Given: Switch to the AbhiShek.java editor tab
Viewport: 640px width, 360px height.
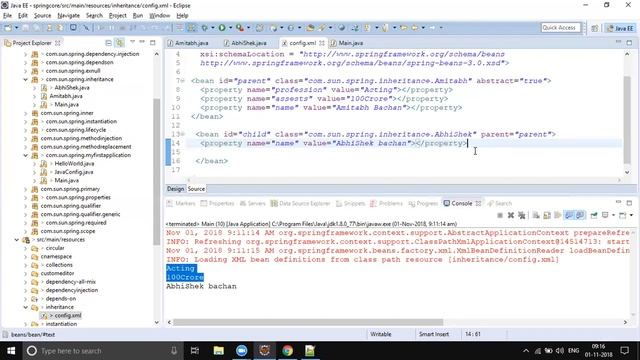Looking at the screenshot, I should point(245,43).
